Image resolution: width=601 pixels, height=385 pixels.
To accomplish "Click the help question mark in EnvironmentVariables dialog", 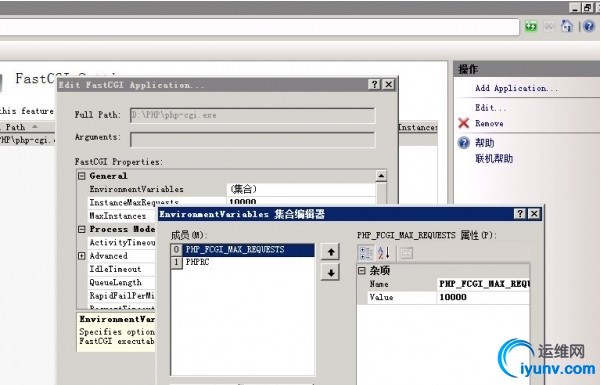I will pos(520,214).
